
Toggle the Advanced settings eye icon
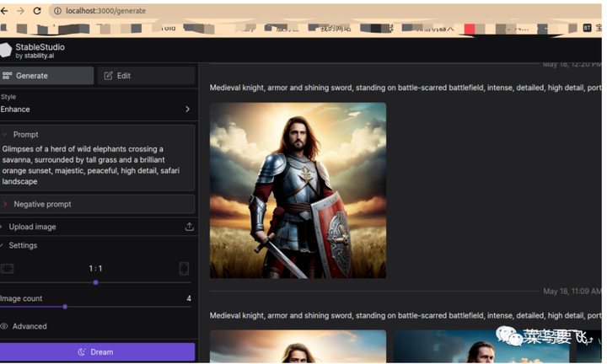(4, 326)
